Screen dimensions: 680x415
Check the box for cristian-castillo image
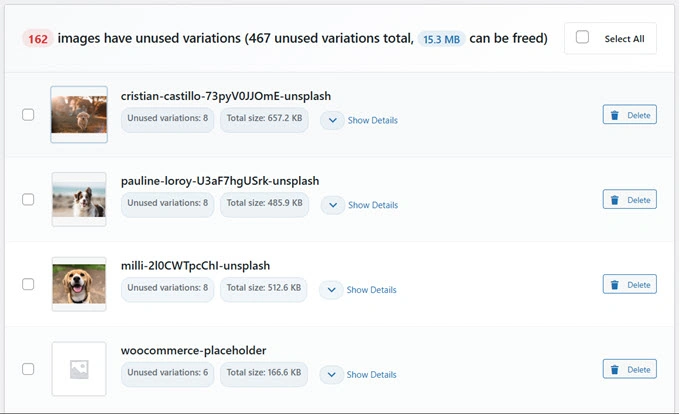click(x=28, y=115)
